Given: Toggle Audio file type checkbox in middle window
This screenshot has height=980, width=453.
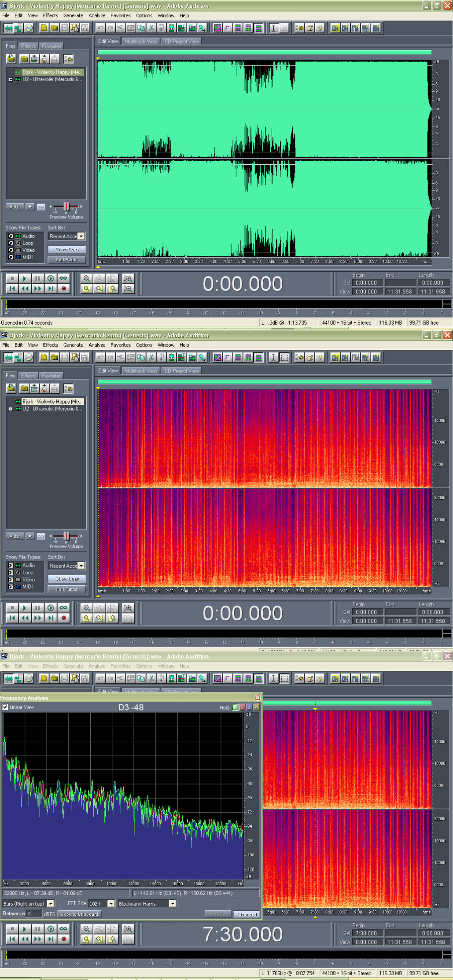Looking at the screenshot, I should (11, 566).
